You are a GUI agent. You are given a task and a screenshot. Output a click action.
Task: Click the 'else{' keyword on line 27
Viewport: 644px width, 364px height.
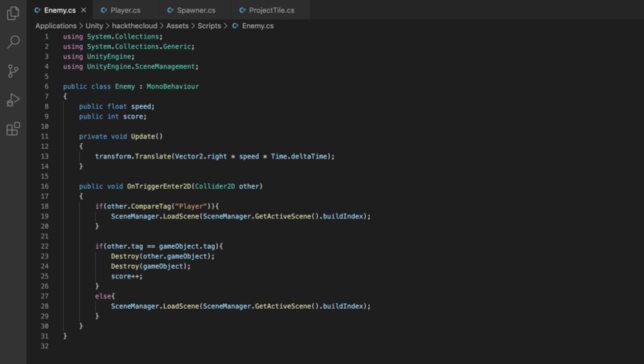105,296
